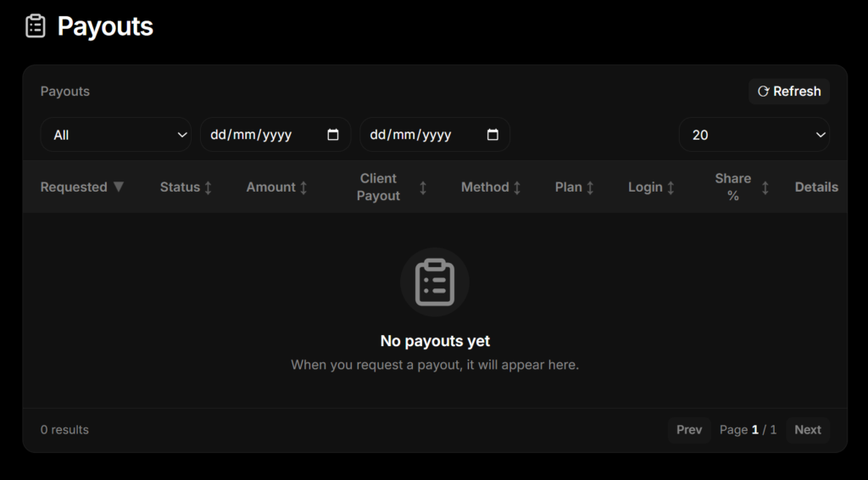Sort by Client Payout arrow icon
The image size is (868, 480).
[x=423, y=187]
